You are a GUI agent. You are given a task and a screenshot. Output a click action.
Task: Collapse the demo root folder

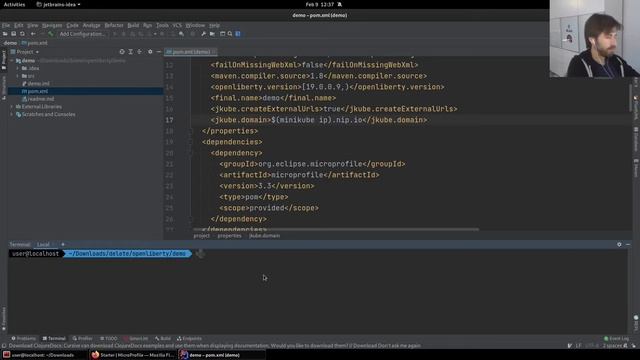(12, 61)
